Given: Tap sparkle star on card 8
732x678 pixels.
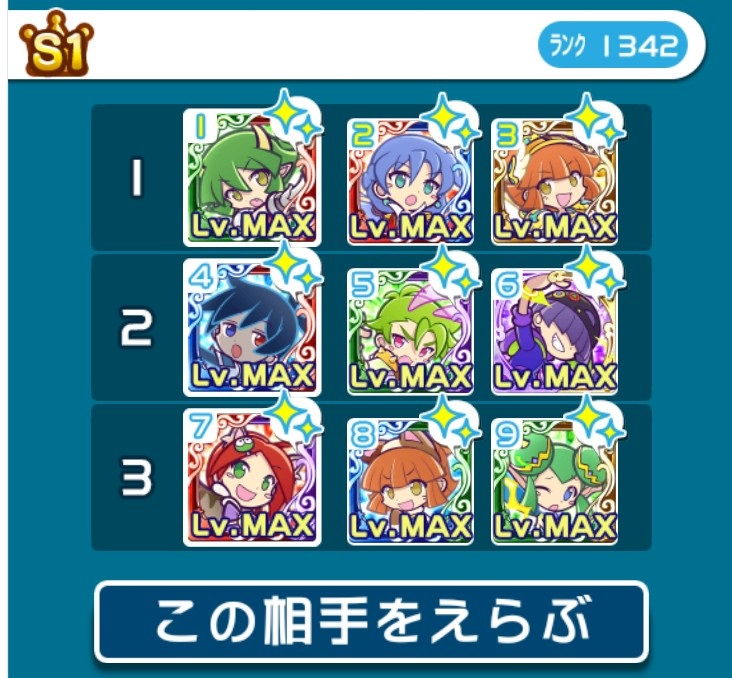Looking at the screenshot, I should 450,420.
